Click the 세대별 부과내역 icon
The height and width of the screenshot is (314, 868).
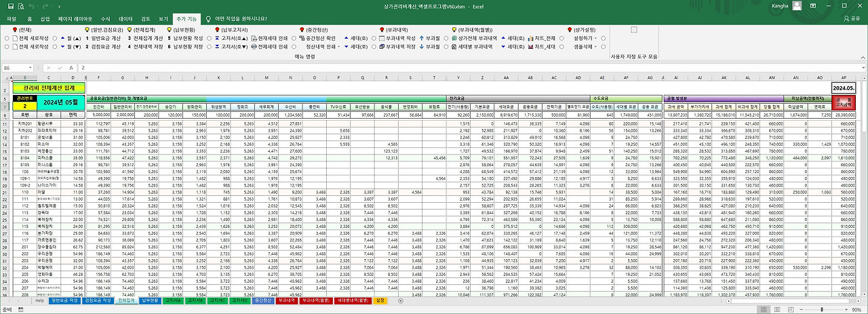tap(453, 47)
